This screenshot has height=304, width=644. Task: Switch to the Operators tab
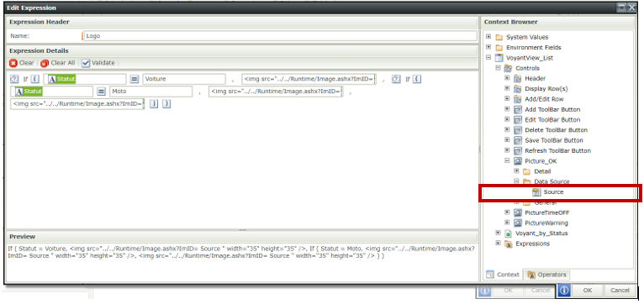(x=547, y=275)
